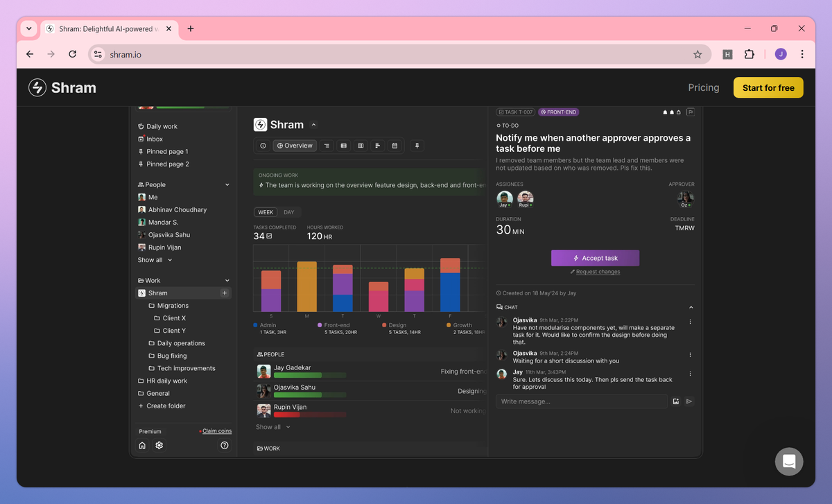Switch to the board columns view icon
Image resolution: width=832 pixels, height=504 pixels.
tap(361, 146)
